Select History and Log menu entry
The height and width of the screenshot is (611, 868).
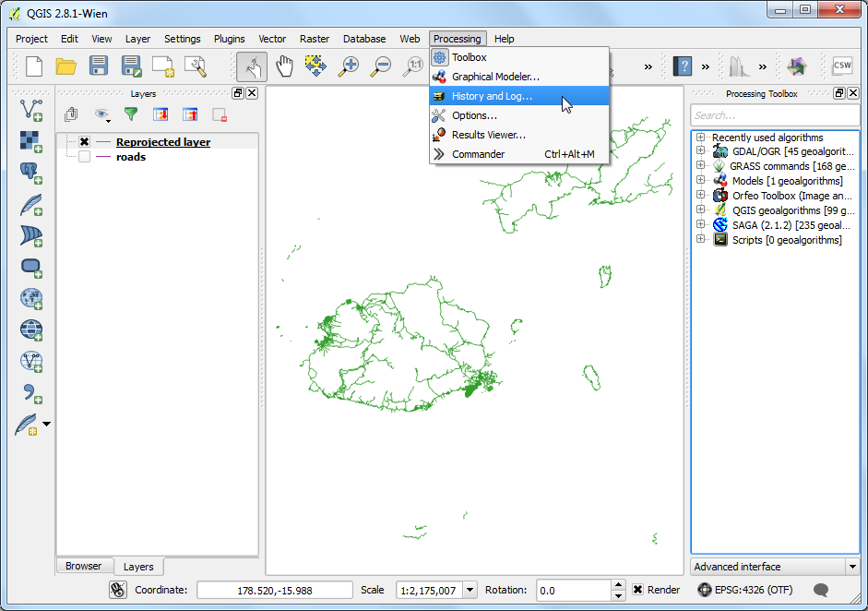[492, 96]
